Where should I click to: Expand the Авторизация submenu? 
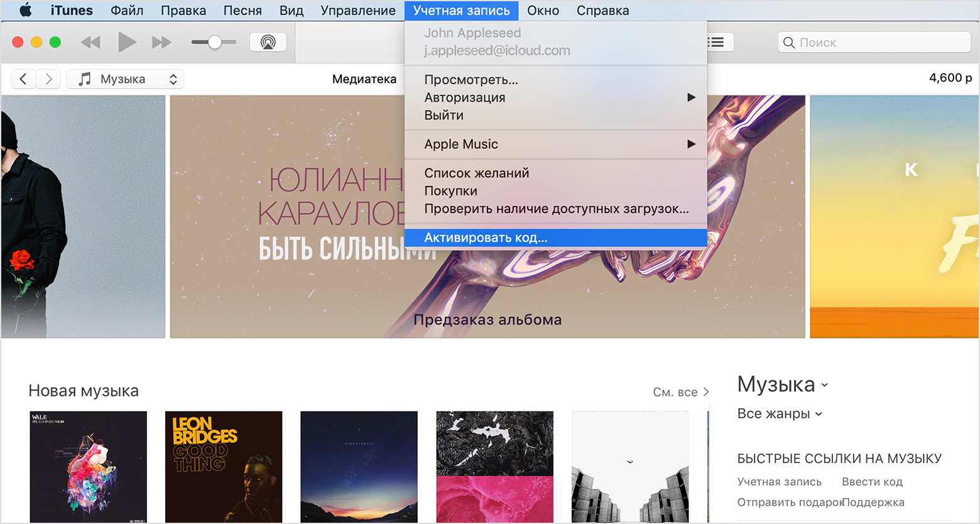click(x=556, y=97)
